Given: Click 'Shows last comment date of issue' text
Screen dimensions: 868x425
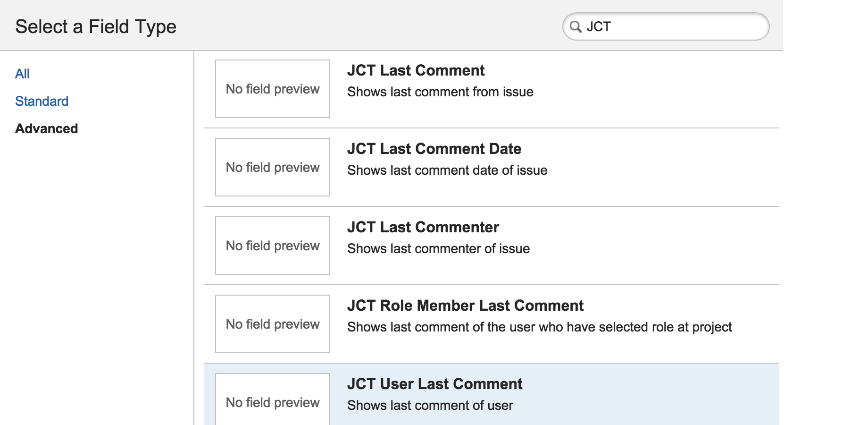Looking at the screenshot, I should (x=447, y=170).
